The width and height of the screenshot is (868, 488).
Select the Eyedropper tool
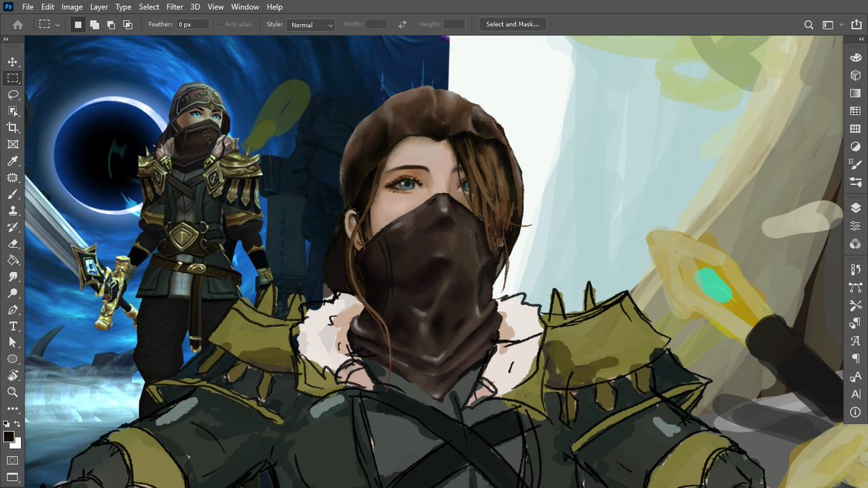coord(12,161)
